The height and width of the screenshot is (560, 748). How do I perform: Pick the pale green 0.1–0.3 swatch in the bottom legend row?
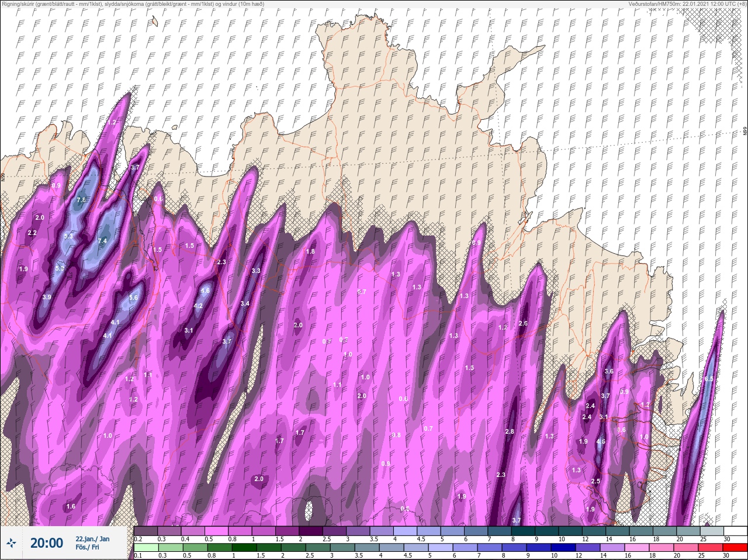(x=147, y=548)
